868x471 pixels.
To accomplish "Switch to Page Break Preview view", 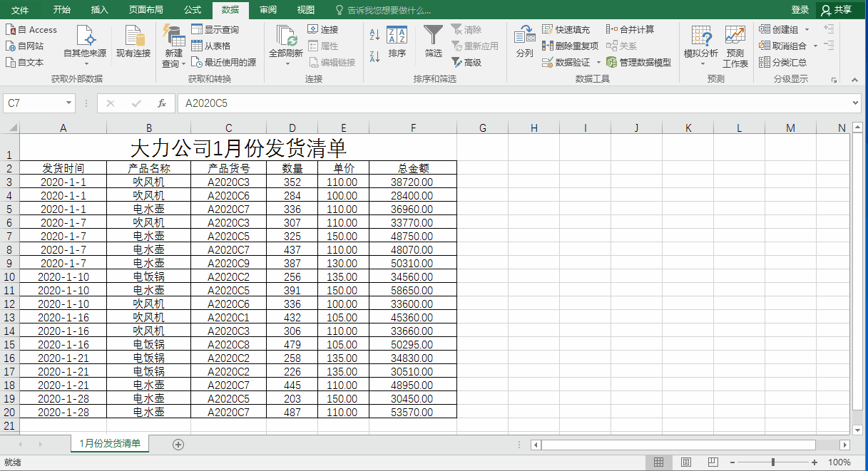I will [x=712, y=462].
